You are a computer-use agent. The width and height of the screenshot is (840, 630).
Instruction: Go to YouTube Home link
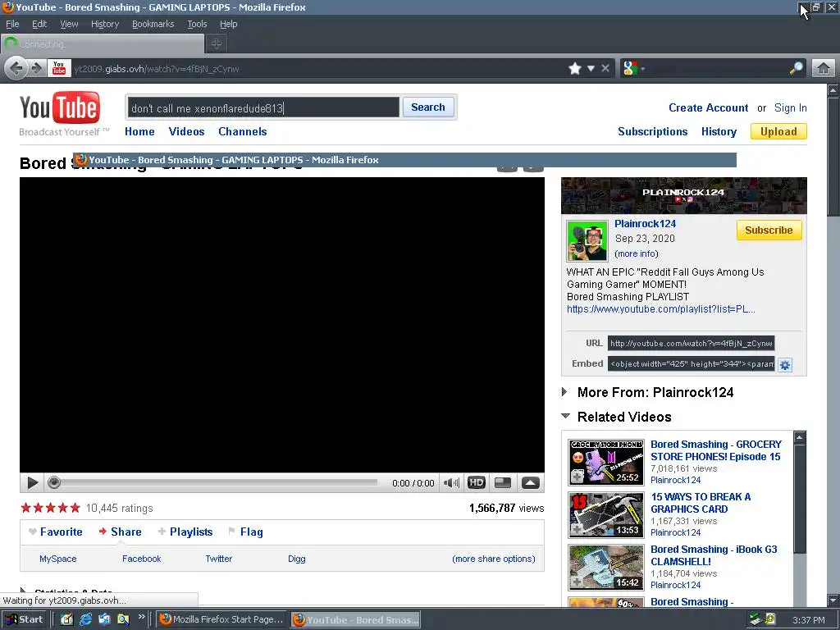pos(139,131)
